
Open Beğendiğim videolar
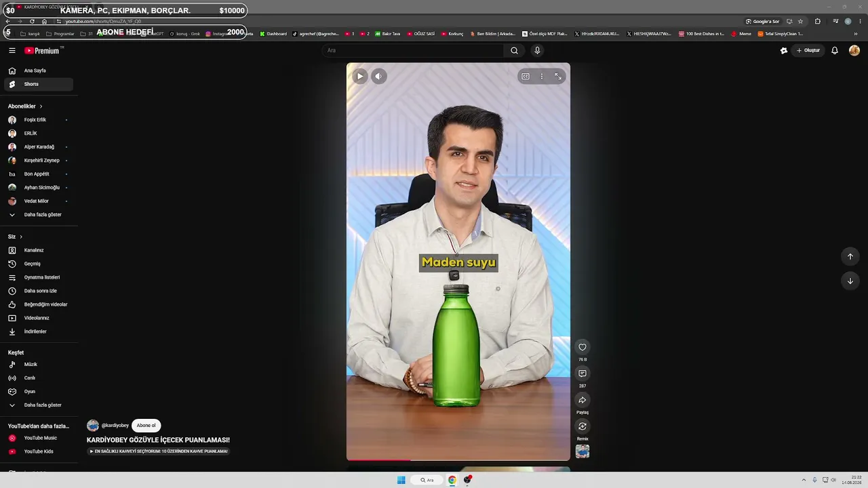(x=39, y=304)
